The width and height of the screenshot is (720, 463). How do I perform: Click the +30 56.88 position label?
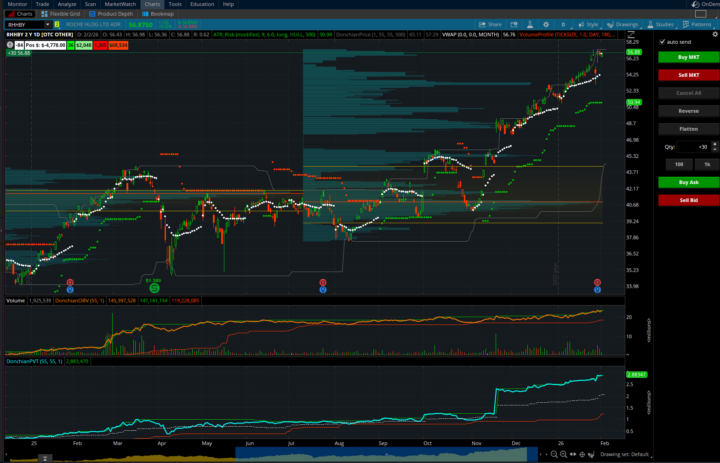point(18,53)
